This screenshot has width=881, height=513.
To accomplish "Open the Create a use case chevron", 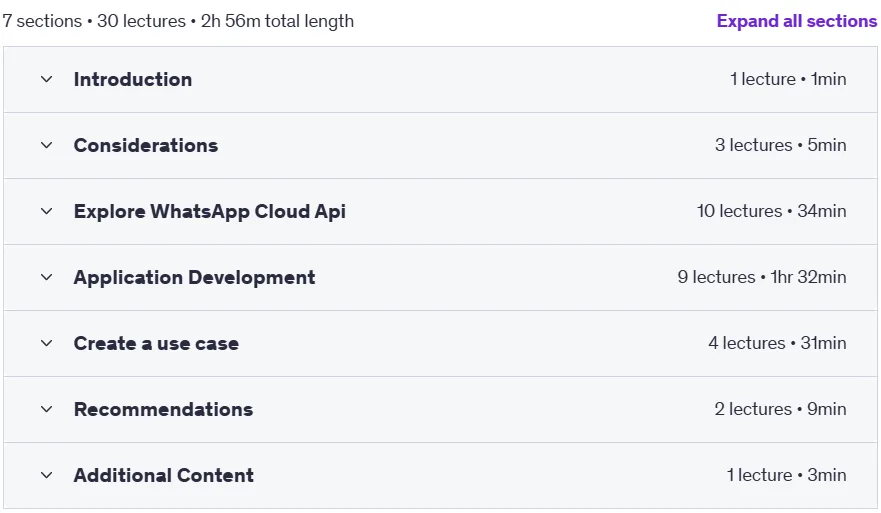I will pyautogui.click(x=47, y=343).
